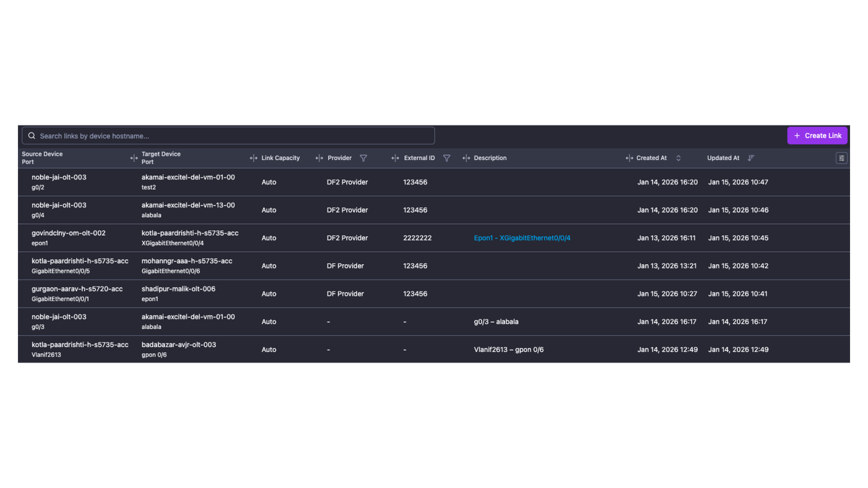Click the Target Device Port header
Screen dimensions: 868x488
click(x=161, y=158)
